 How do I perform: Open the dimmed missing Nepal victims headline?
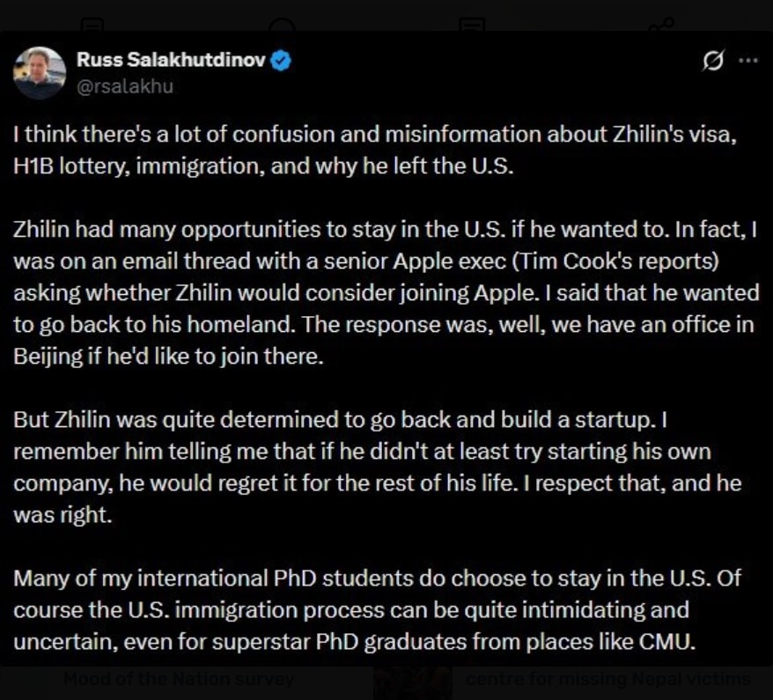tap(608, 679)
